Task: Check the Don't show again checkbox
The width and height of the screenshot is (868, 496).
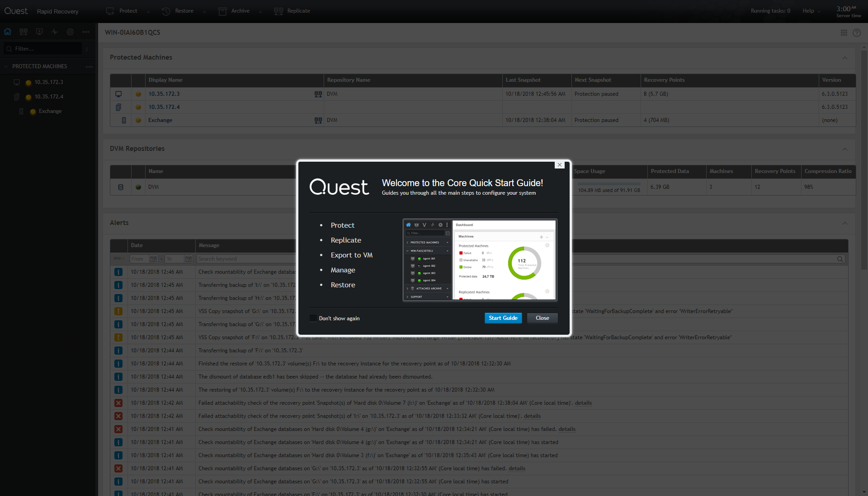Action: pyautogui.click(x=313, y=318)
